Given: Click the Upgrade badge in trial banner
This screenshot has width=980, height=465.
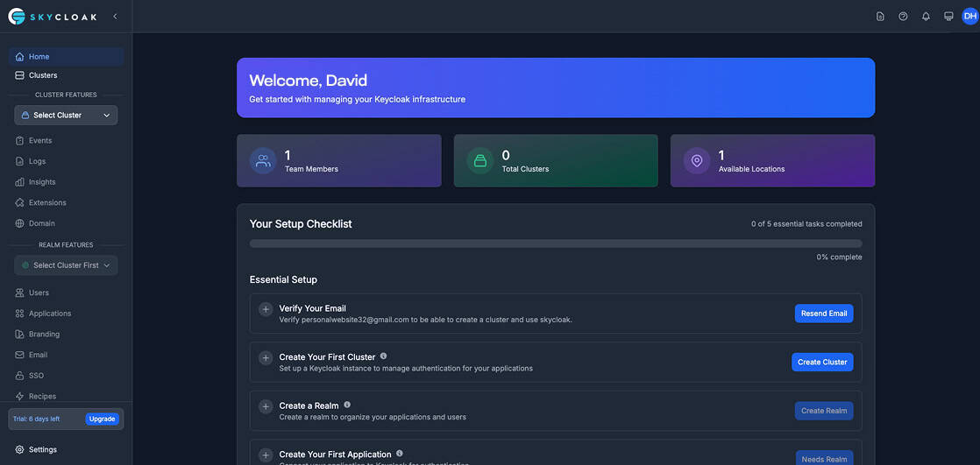Looking at the screenshot, I should coord(102,419).
